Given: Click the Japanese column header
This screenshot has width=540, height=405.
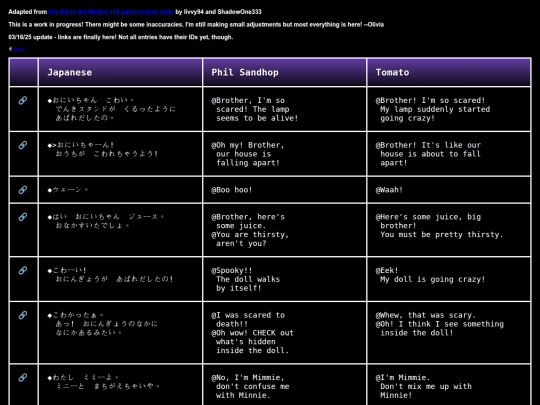Looking at the screenshot, I should click(121, 72).
